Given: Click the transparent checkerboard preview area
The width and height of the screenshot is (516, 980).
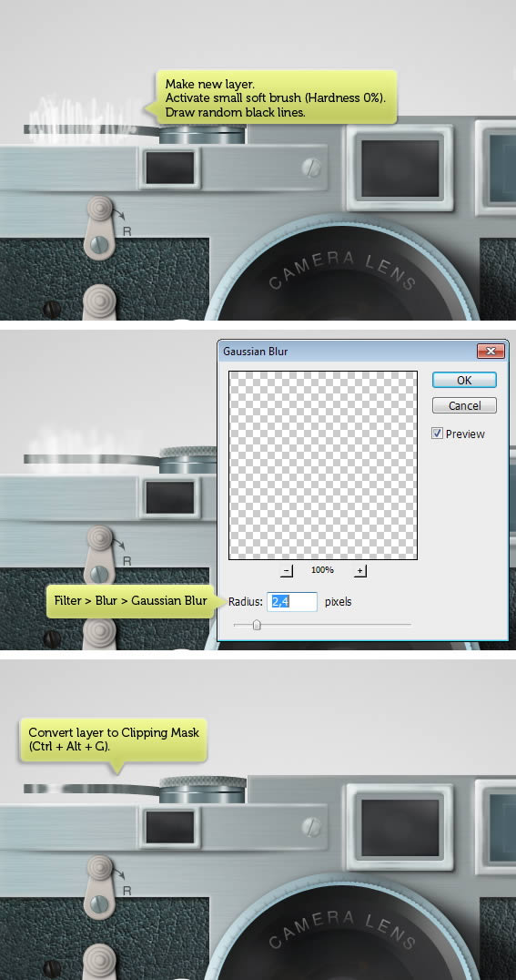Looking at the screenshot, I should (323, 465).
